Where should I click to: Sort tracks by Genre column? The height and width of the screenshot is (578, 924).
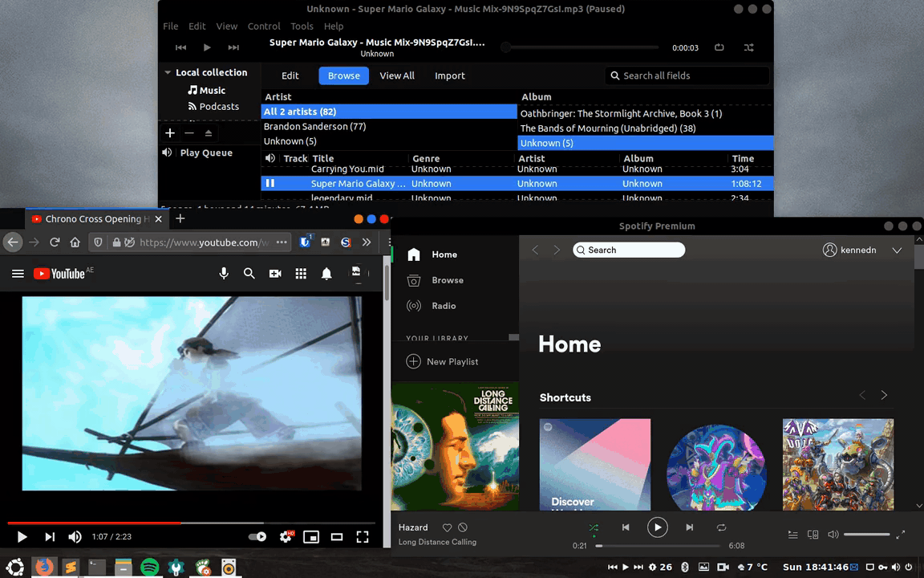click(x=426, y=158)
